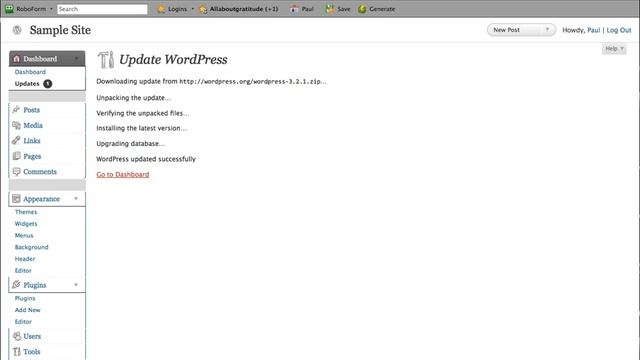The image size is (640, 360).
Task: Open the Add New plugin link
Action: [x=28, y=310]
